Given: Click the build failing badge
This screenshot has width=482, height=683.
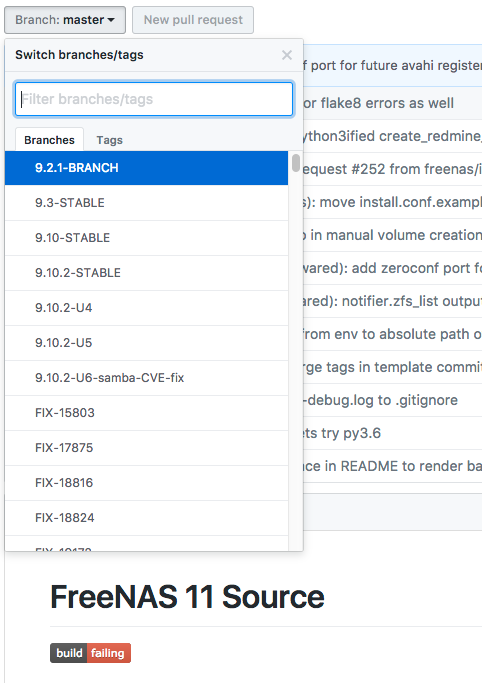Looking at the screenshot, I should 90,653.
